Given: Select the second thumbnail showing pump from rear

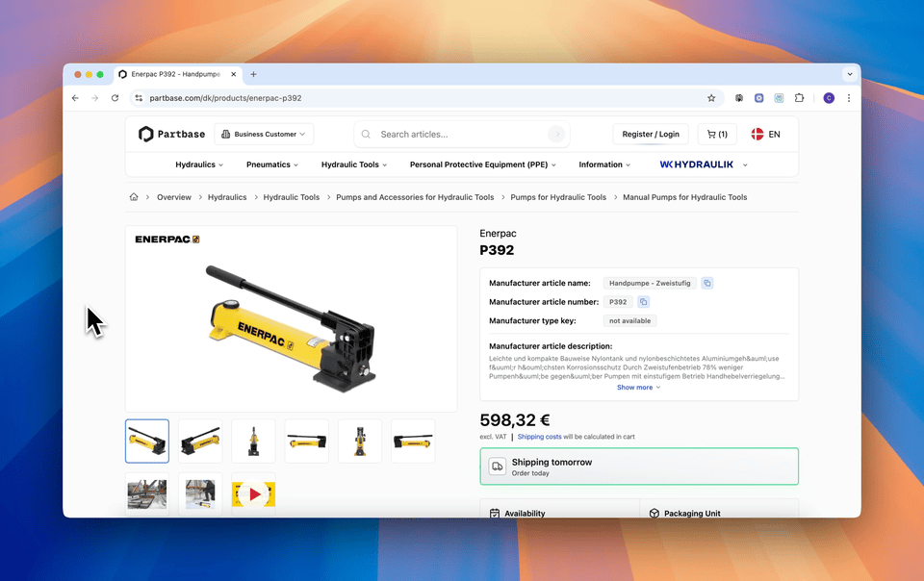Looking at the screenshot, I should 200,441.
